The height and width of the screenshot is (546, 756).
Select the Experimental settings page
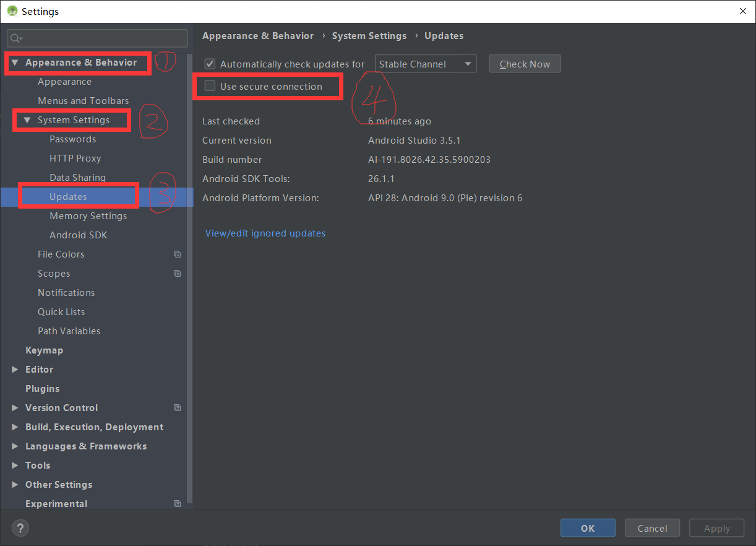[56, 504]
